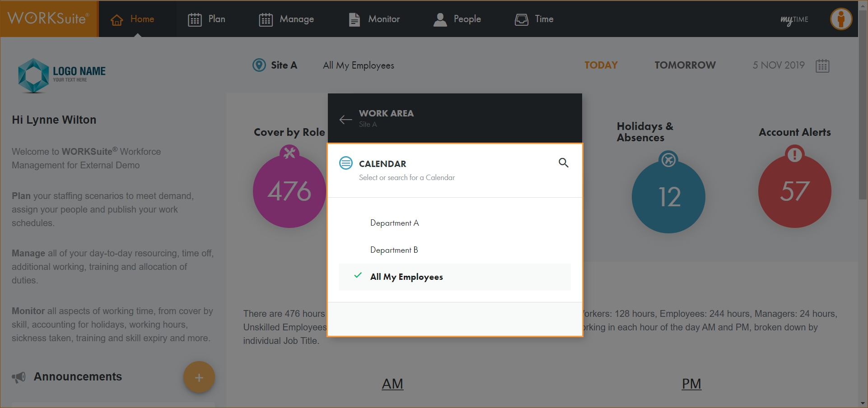The width and height of the screenshot is (868, 408).
Task: Click the back arrow in Work Area header
Action: tap(345, 120)
